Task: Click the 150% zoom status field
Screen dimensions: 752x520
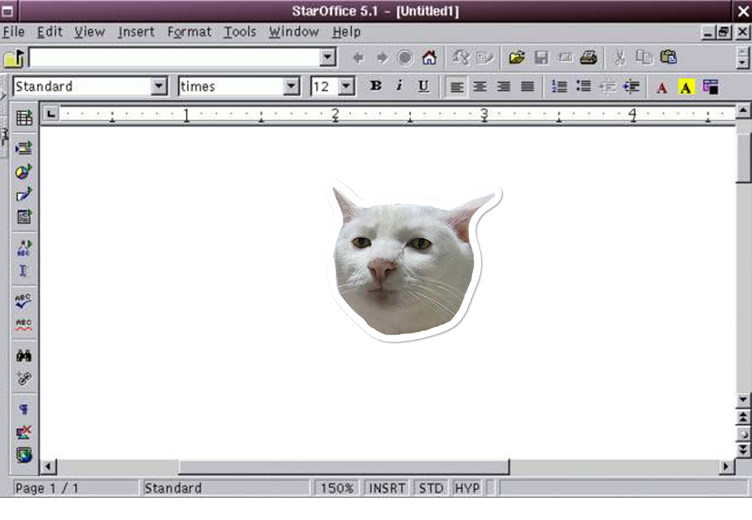Action: coord(337,488)
